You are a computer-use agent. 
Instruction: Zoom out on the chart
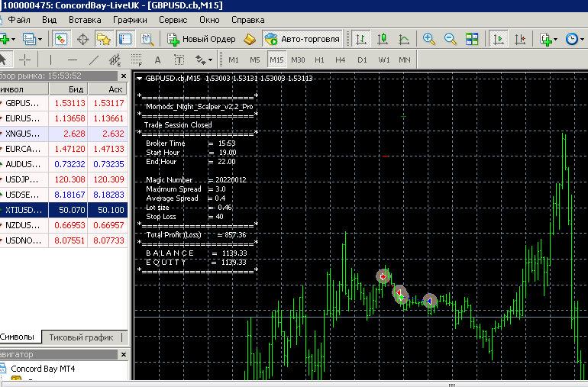click(450, 39)
